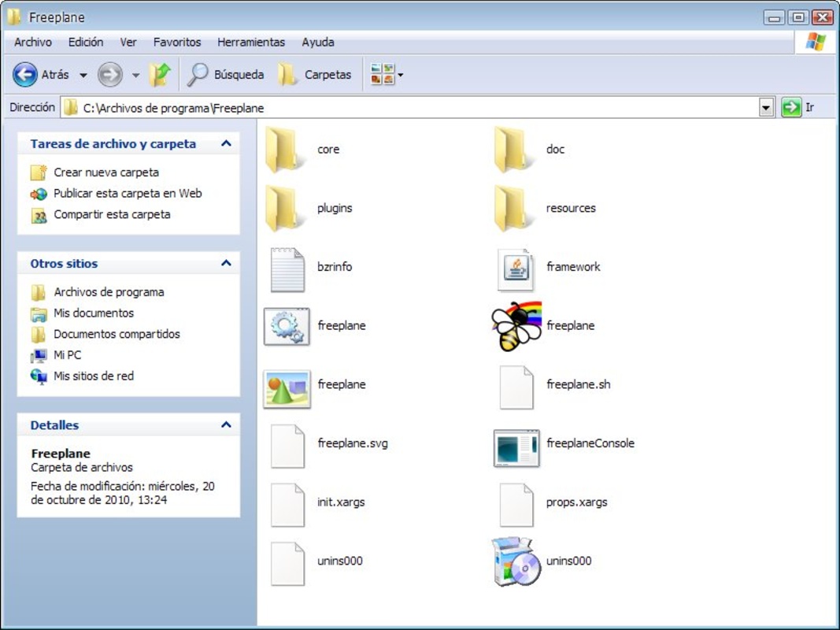This screenshot has width=840, height=630.
Task: Collapse Tareas de archivo y carpeta panel
Action: click(x=226, y=143)
